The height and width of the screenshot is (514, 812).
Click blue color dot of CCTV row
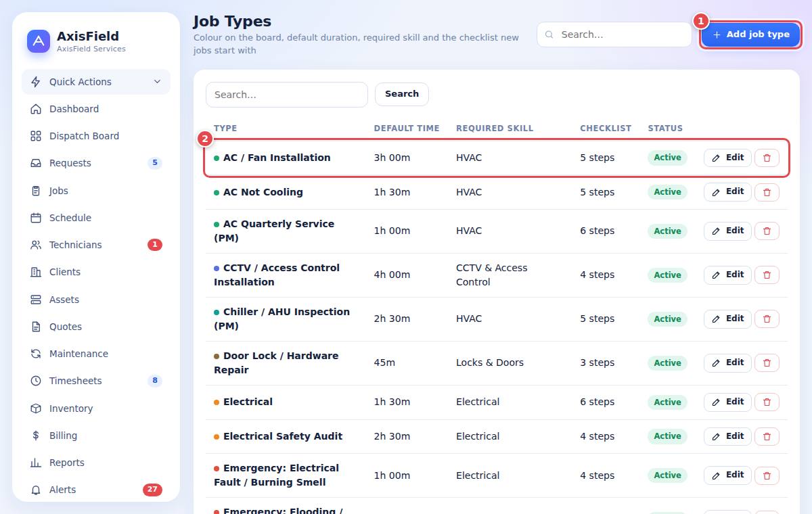(x=217, y=268)
